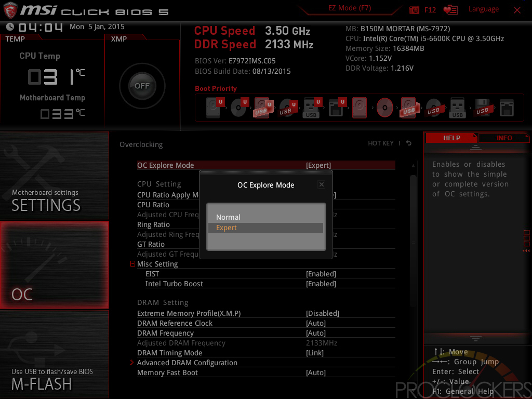Select the legacy CD/DVD disc boot icon
Image resolution: width=532 pixels, height=399 pixels.
tap(385, 108)
